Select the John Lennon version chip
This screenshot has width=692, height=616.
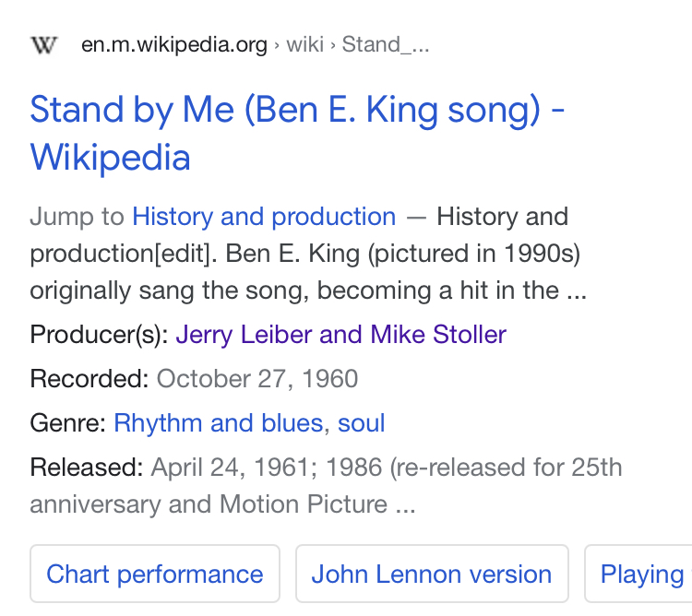click(x=432, y=575)
